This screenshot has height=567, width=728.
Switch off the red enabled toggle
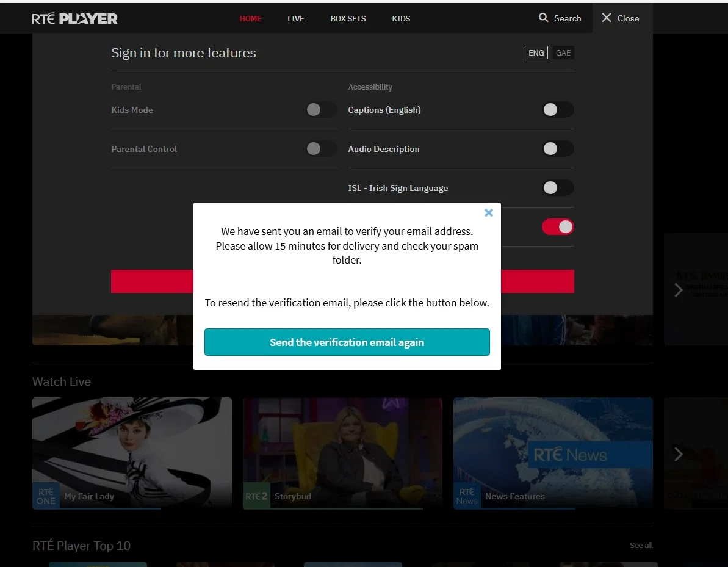558,226
